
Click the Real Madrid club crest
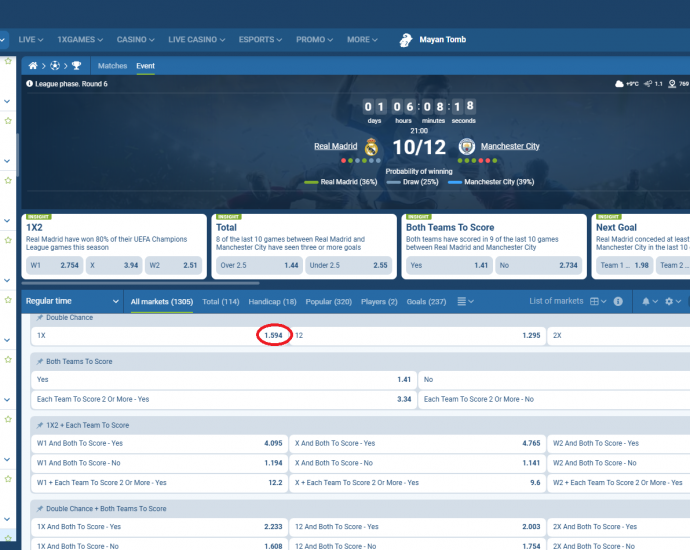tap(371, 147)
